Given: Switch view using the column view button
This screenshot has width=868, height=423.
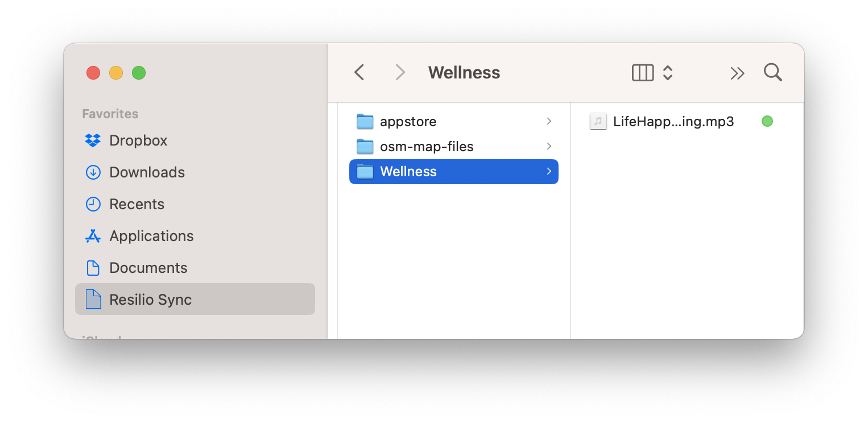Looking at the screenshot, I should click(643, 73).
